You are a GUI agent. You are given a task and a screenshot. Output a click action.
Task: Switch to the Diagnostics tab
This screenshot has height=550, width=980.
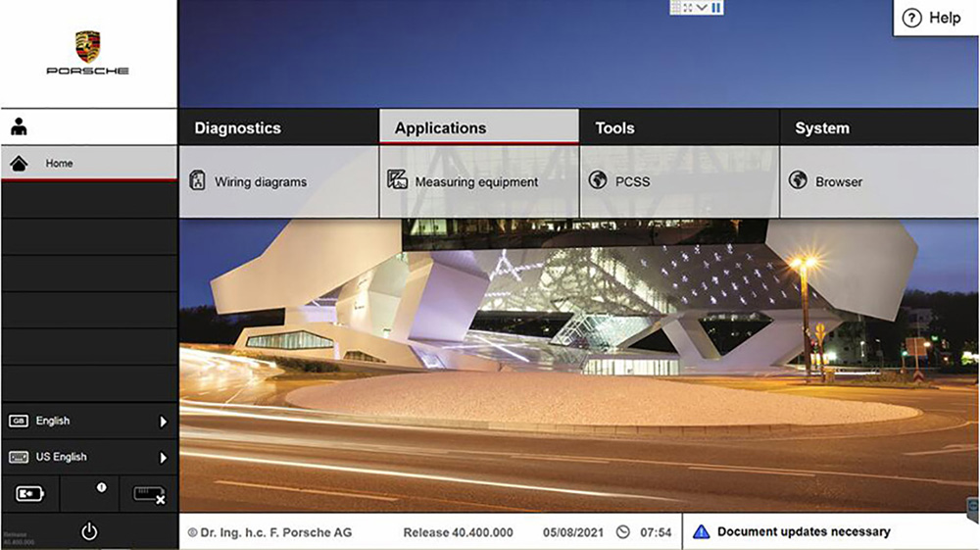click(x=278, y=127)
